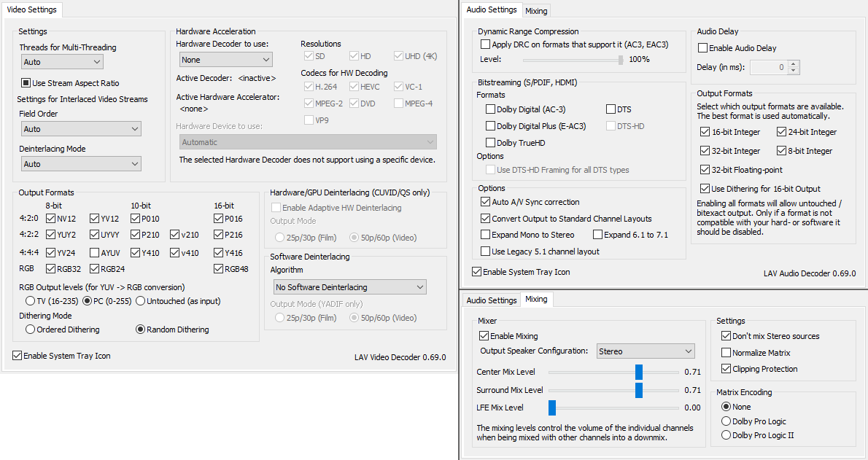Click the audio Delay (in ms) input field

pyautogui.click(x=768, y=67)
